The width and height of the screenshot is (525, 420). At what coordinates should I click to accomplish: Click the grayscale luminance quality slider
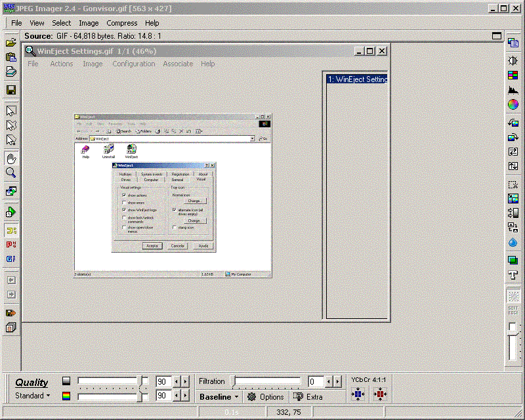click(113, 381)
